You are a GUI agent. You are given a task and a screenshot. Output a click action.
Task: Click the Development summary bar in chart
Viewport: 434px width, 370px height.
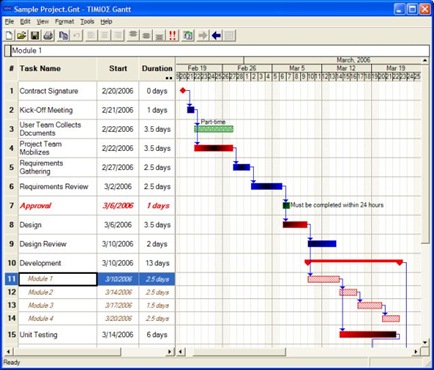354,262
